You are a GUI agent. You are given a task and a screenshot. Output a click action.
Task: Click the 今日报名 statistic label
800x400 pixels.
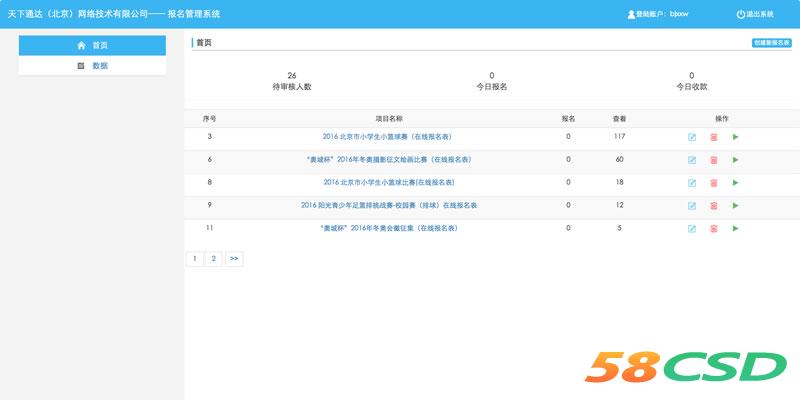click(x=491, y=87)
